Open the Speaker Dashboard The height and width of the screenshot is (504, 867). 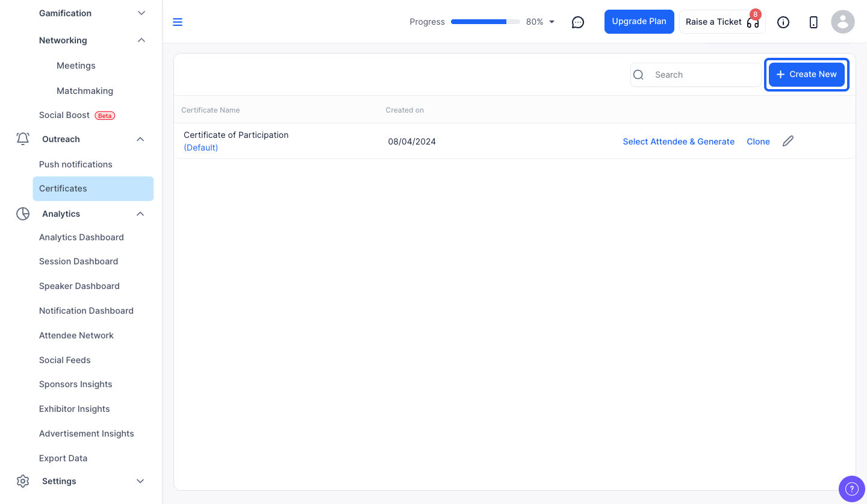click(x=79, y=286)
